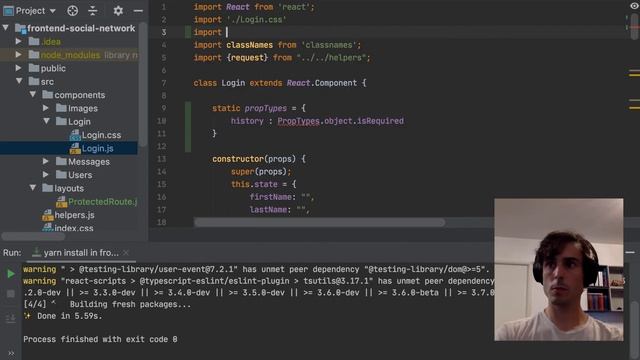Click line number 9 in the gutter
Screen dimensions: 640x360
pos(163,108)
